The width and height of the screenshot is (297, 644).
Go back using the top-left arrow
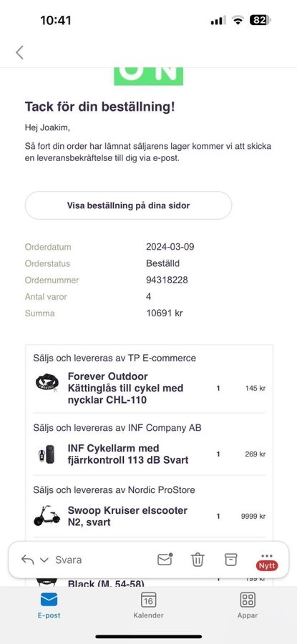(19, 52)
